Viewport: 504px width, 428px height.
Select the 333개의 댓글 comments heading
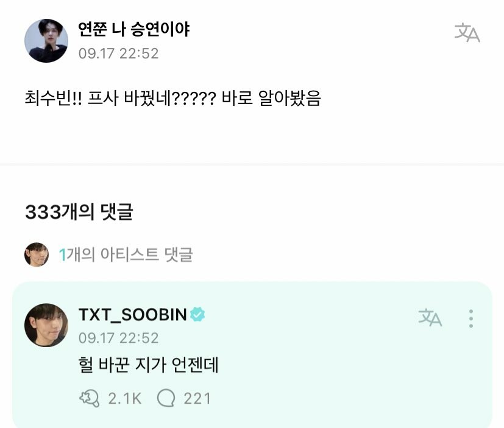(79, 212)
